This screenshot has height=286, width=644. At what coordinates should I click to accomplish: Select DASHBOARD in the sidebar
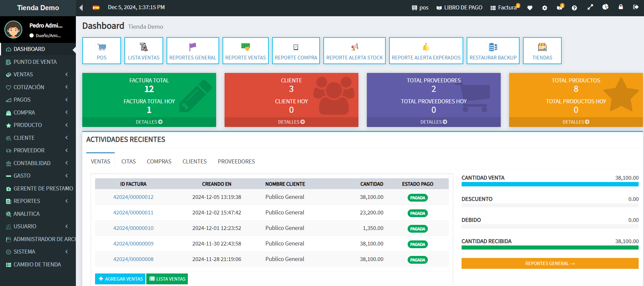(38, 49)
